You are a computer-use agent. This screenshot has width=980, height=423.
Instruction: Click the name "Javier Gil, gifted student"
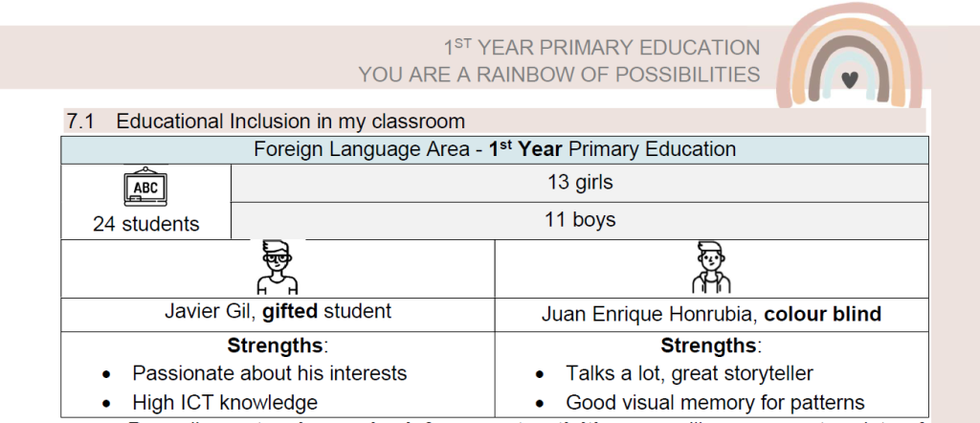pyautogui.click(x=278, y=311)
